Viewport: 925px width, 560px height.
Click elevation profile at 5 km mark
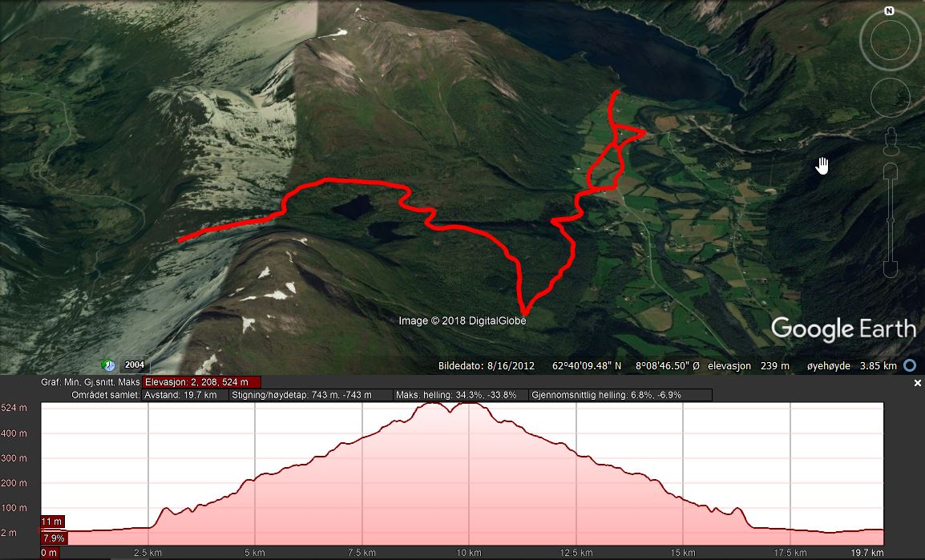click(x=255, y=507)
